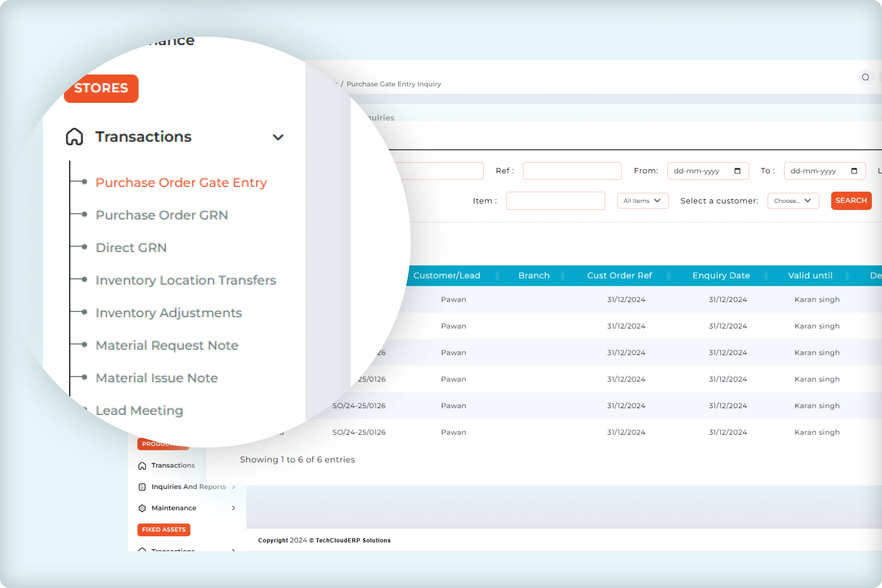882x588 pixels.
Task: Click the STORES section badge
Action: (101, 88)
